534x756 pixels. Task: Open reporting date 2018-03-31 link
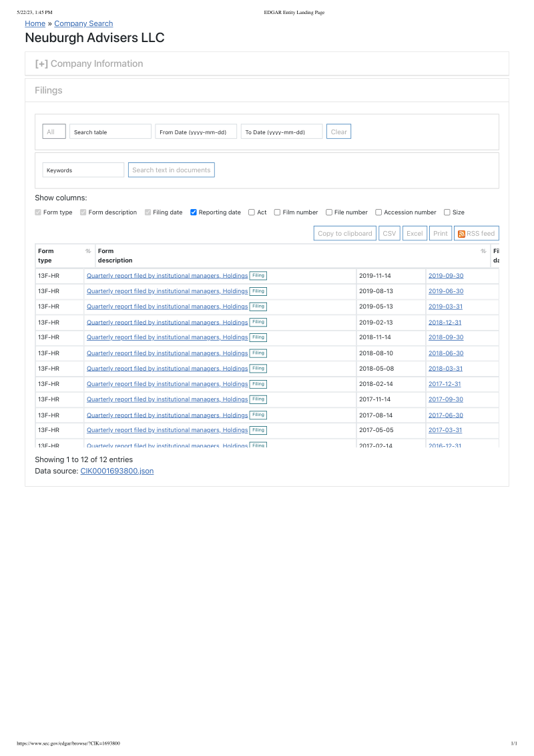point(445,369)
